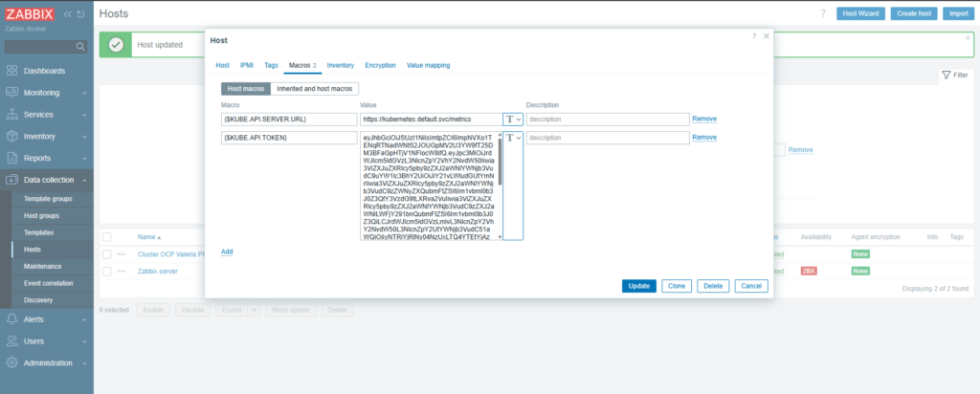
Task: Open Host groups in sidebar
Action: [x=42, y=215]
